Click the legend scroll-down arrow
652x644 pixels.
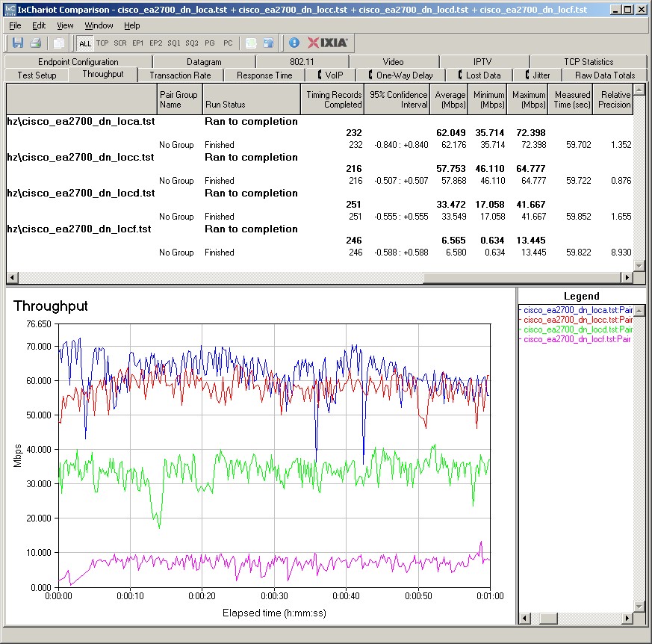click(x=639, y=607)
